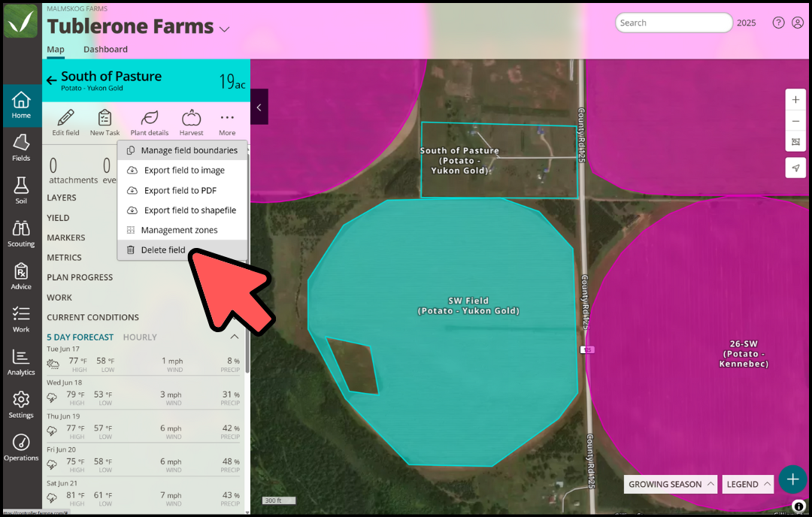Open the Home sidebar section
This screenshot has height=517, width=812.
pos(21,105)
